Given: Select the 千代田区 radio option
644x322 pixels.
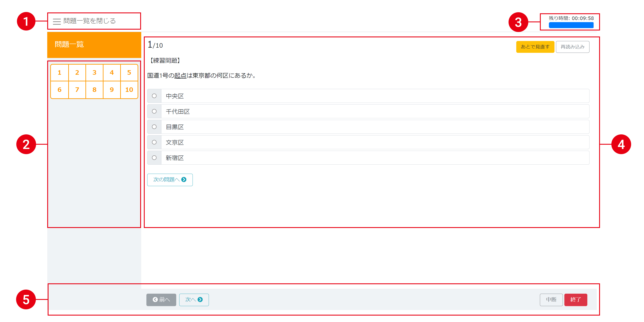Looking at the screenshot, I should pos(154,111).
